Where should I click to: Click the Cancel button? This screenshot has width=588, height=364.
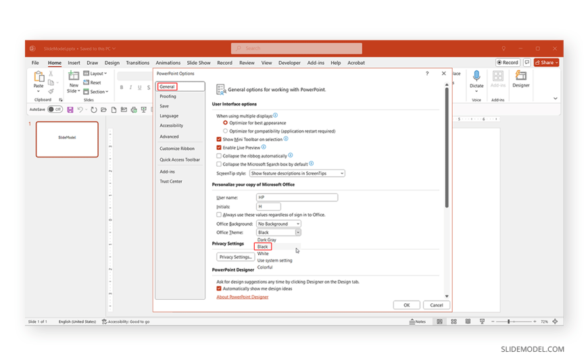(437, 305)
